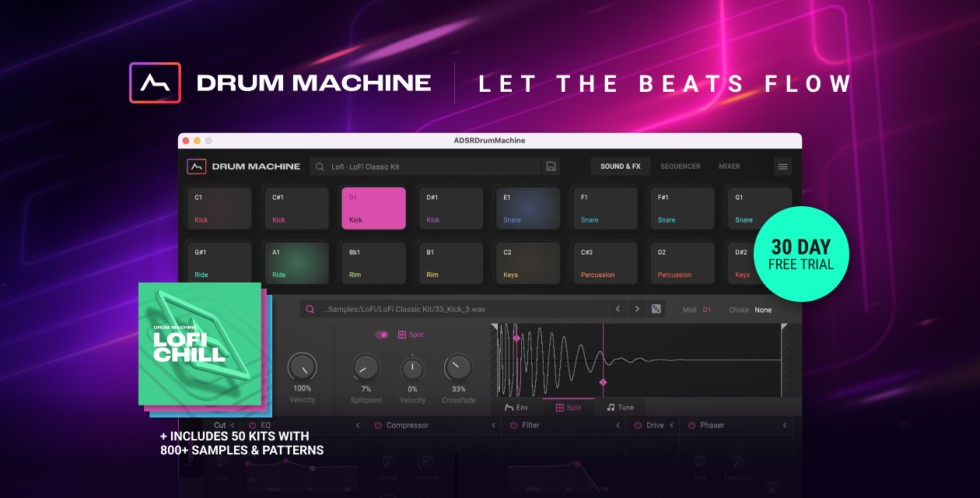The height and width of the screenshot is (498, 980).
Task: Trigger the D#1 Kick pad
Action: coord(450,209)
